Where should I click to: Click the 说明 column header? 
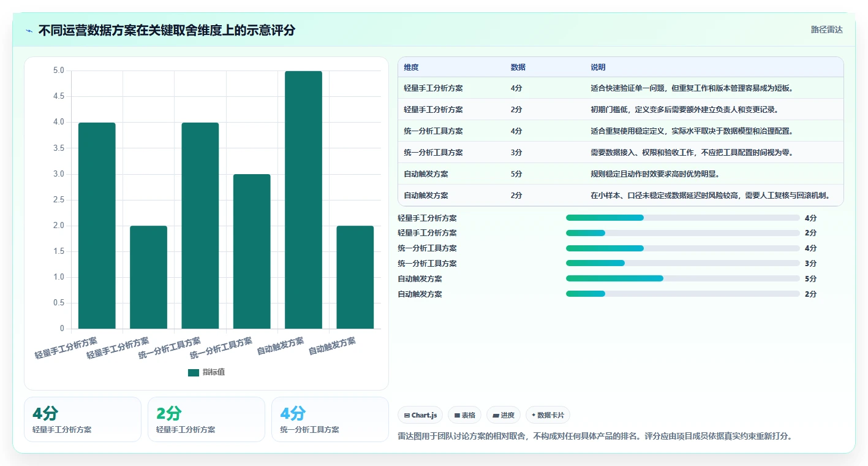(x=598, y=67)
